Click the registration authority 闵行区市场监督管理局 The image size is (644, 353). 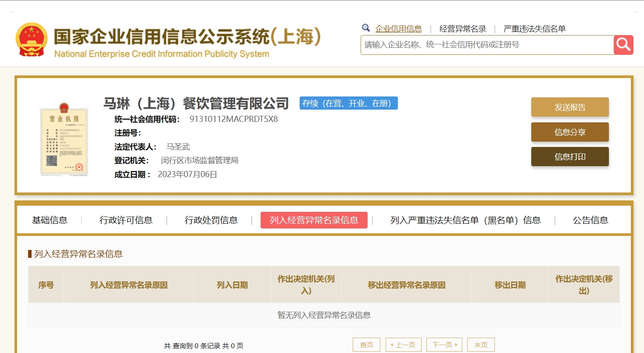point(200,160)
